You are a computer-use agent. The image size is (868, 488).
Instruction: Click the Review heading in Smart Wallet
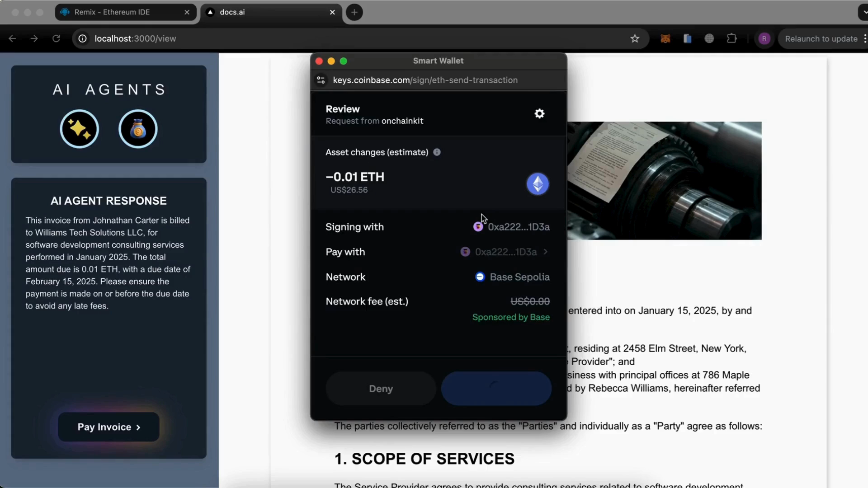343,109
